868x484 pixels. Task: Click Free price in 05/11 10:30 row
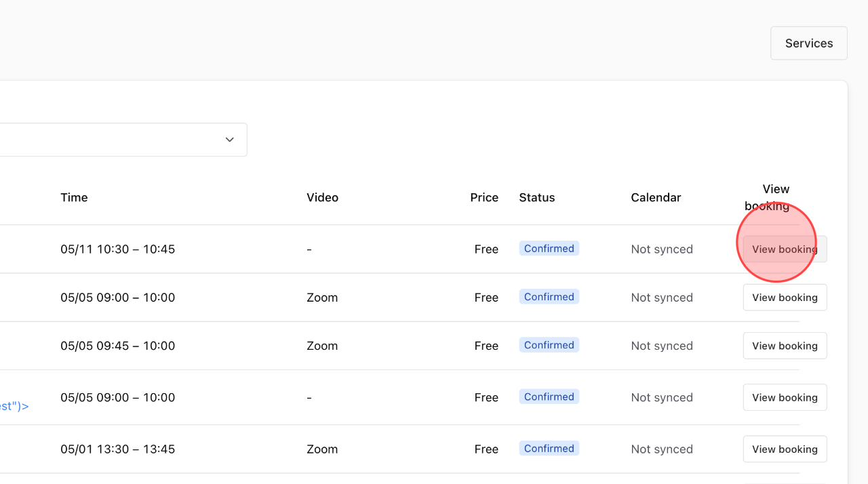coord(486,249)
